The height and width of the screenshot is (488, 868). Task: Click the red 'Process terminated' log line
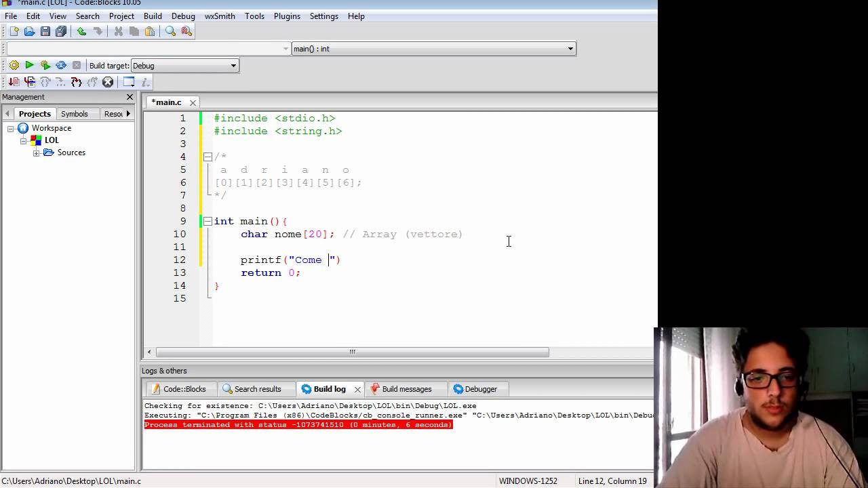coord(298,425)
